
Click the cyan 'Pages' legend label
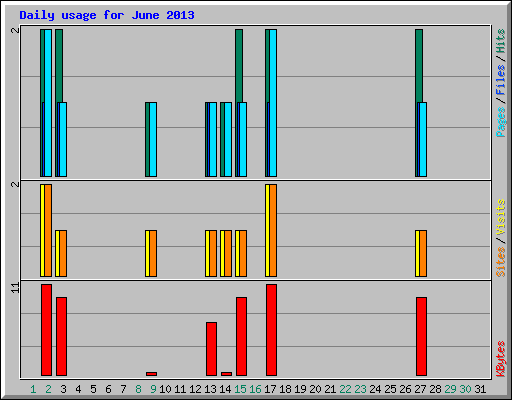tap(501, 122)
